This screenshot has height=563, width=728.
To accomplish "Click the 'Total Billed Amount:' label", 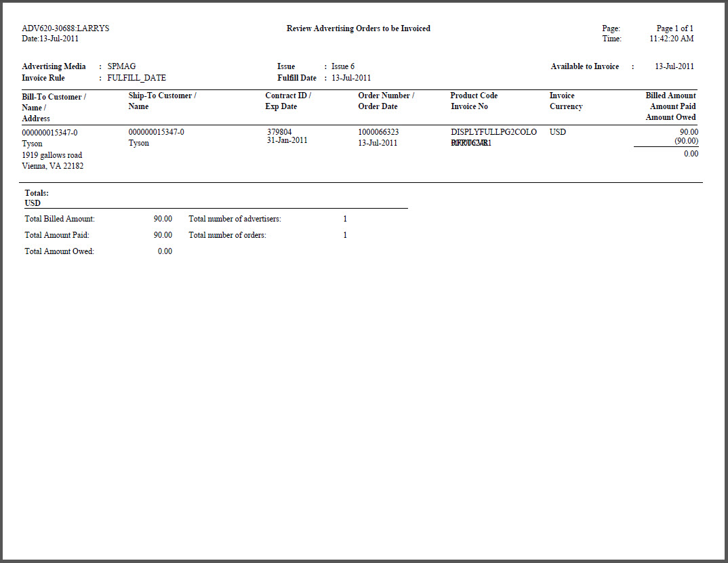I will pyautogui.click(x=60, y=219).
